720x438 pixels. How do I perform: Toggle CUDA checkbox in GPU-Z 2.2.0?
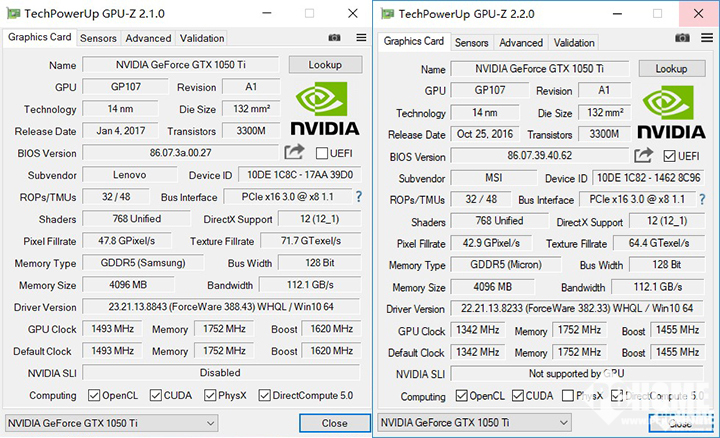click(518, 396)
